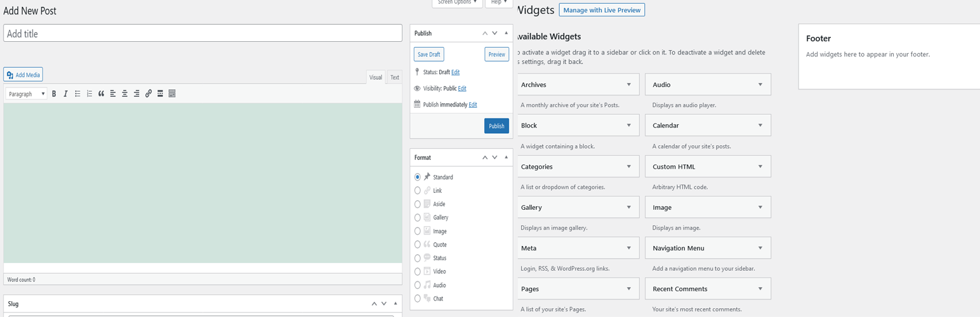Insert a numbered list
980x317 pixels.
[89, 94]
